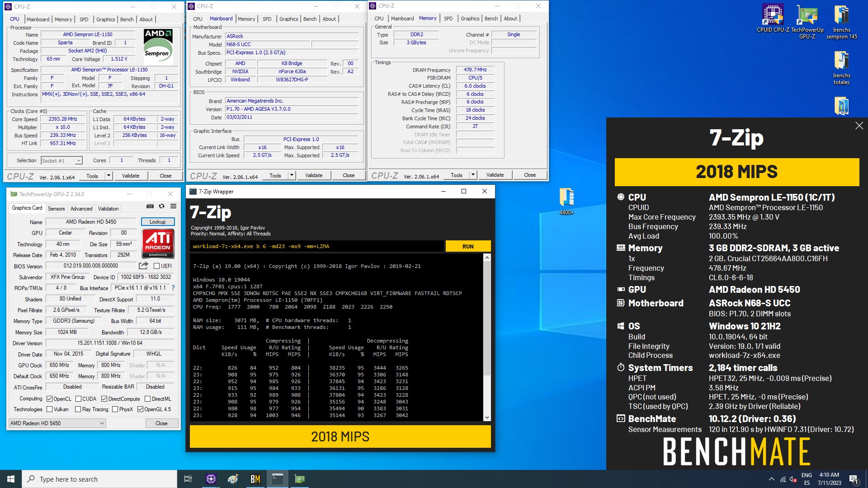
Task: Click the Bus Interface question mark icon
Action: tap(173, 288)
